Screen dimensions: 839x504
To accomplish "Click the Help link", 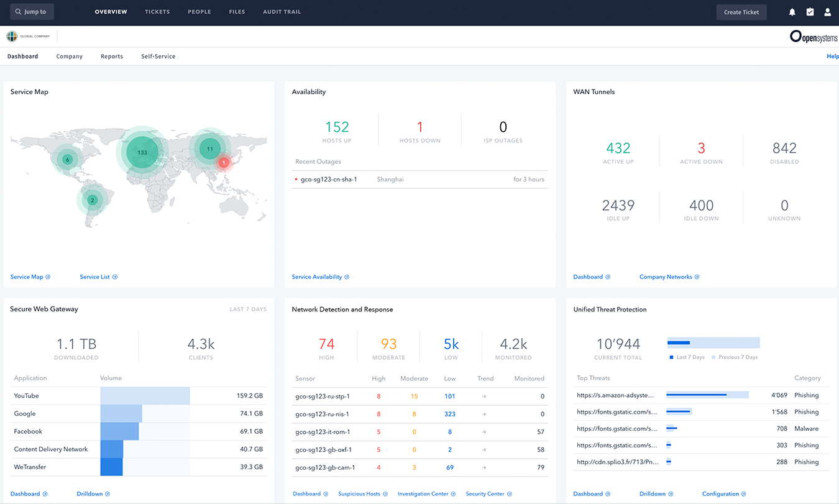I will 832,57.
